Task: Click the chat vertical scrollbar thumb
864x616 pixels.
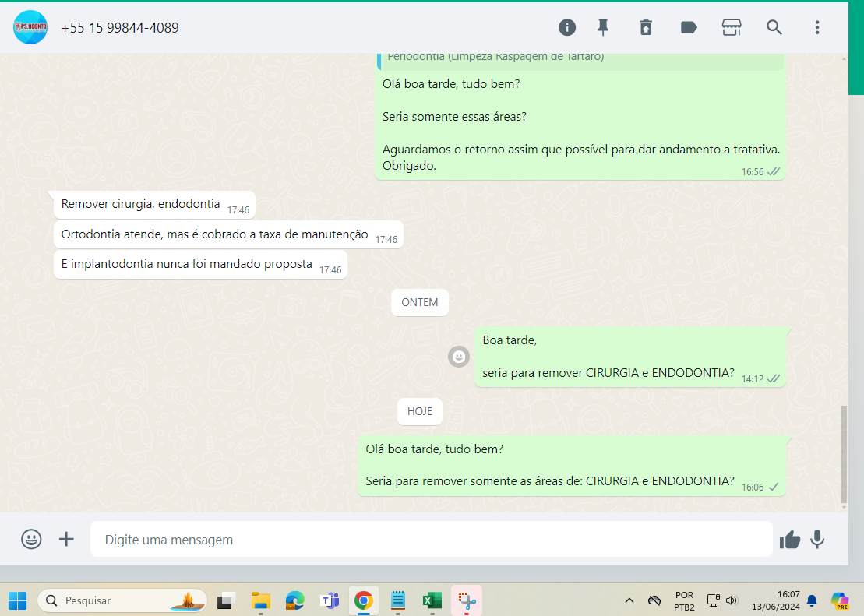Action: click(845, 455)
